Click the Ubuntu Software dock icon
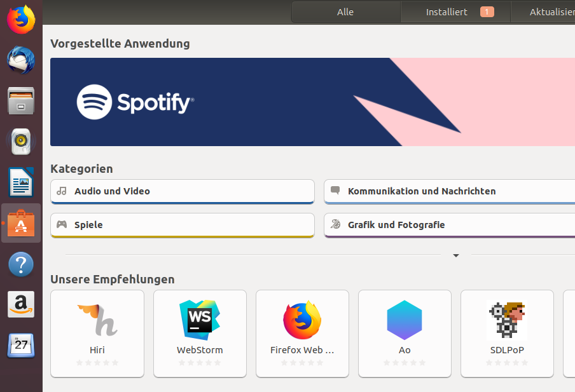Screen dimensions: 575x392 (x=21, y=223)
